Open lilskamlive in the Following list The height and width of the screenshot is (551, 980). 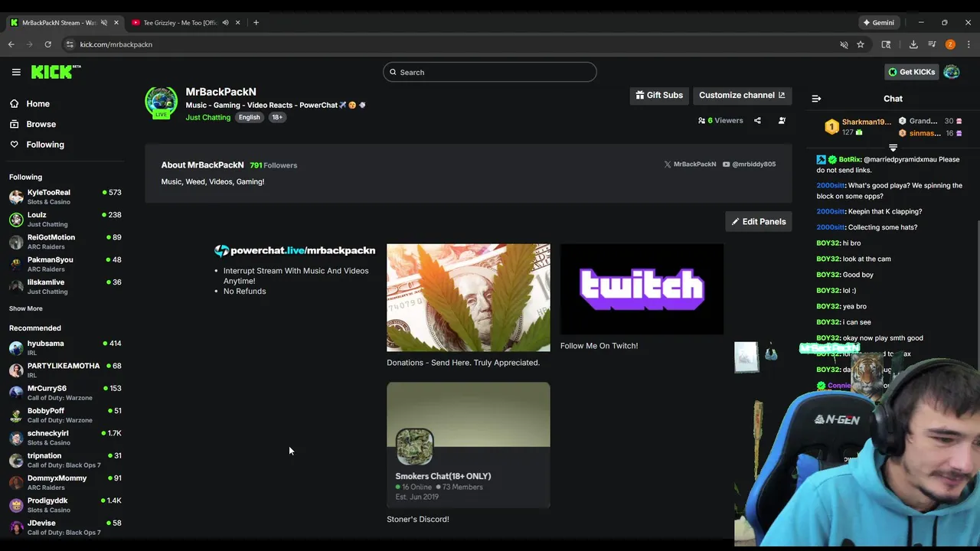(65, 286)
